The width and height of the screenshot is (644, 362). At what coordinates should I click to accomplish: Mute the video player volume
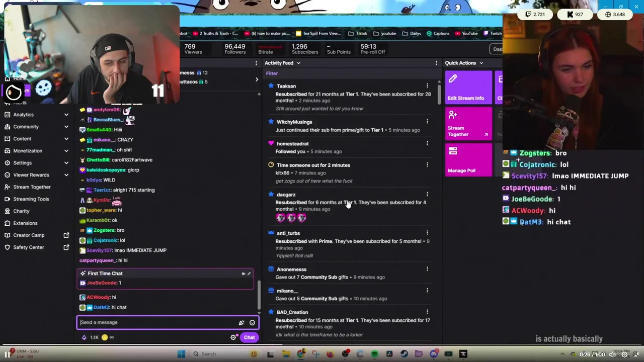613,354
